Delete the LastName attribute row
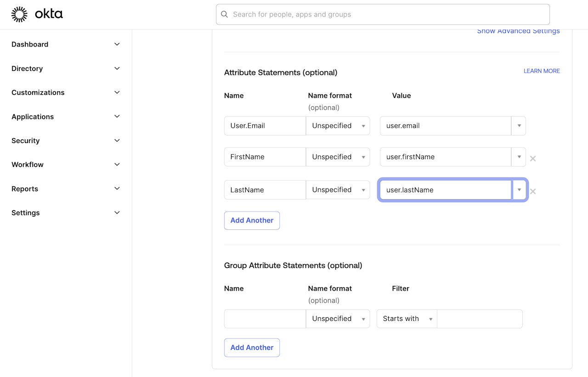 click(x=533, y=191)
